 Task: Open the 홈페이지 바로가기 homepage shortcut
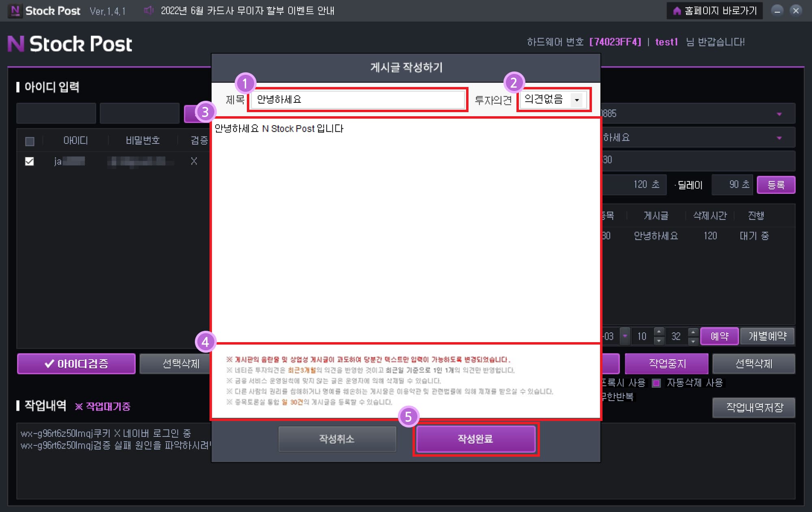click(715, 11)
